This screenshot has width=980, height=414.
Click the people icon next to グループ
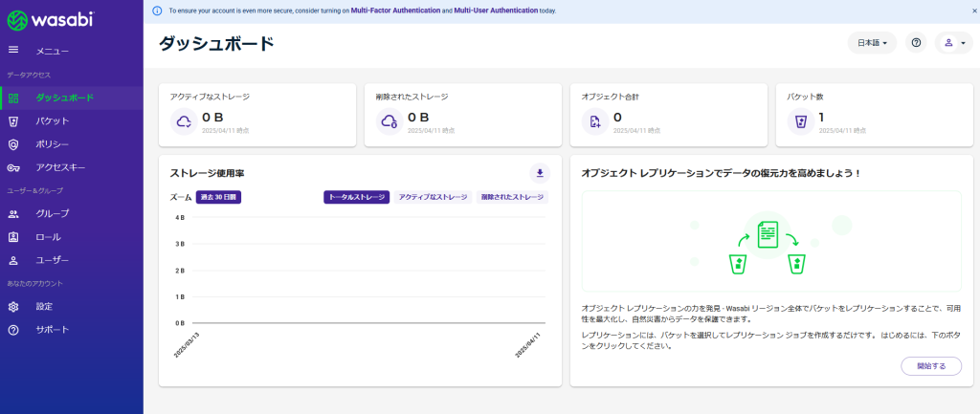(13, 213)
